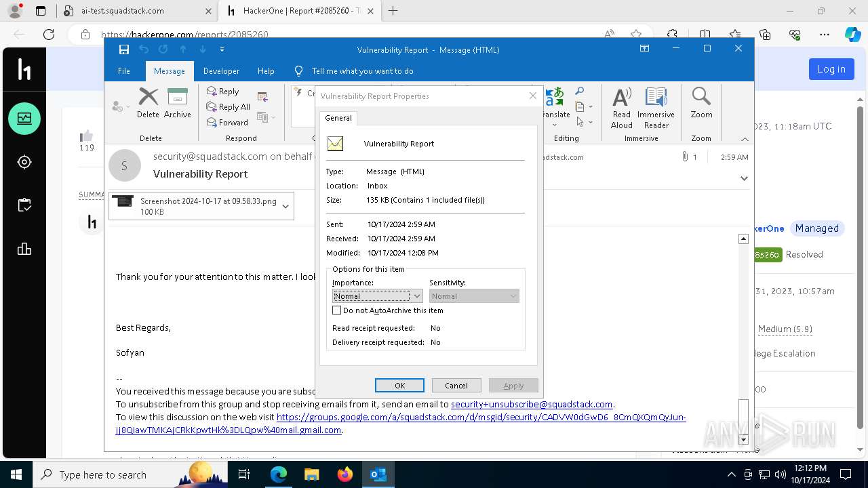The image size is (868, 488).
Task: Click Ribbon Display Options icon
Action: (644, 49)
